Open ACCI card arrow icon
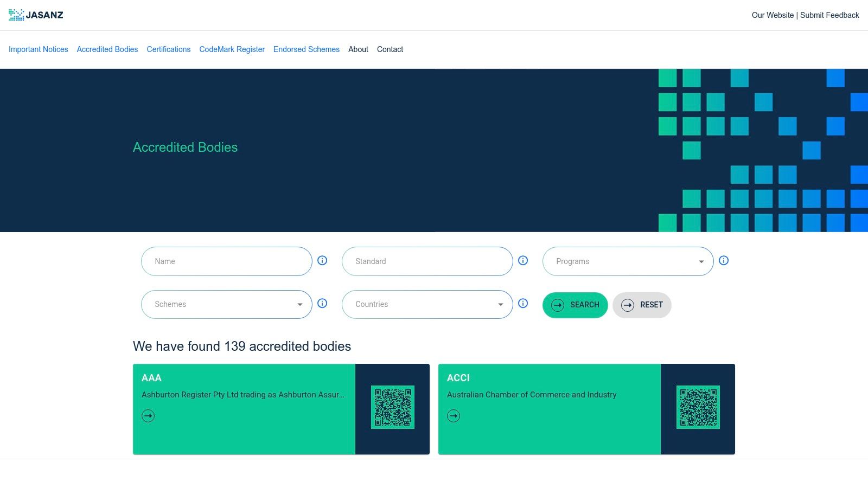 tap(454, 416)
